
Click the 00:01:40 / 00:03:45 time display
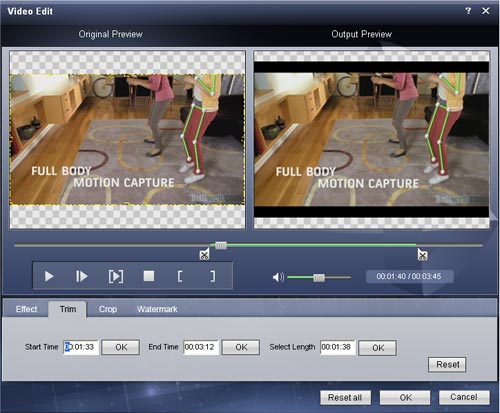click(x=409, y=276)
